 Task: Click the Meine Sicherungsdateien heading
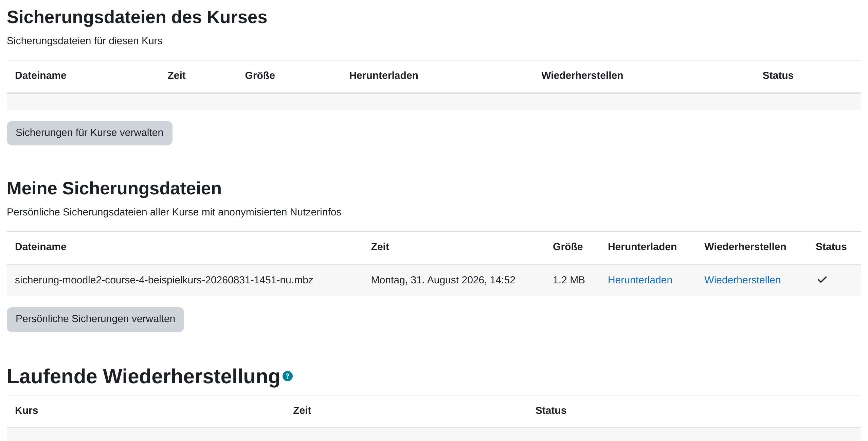114,188
